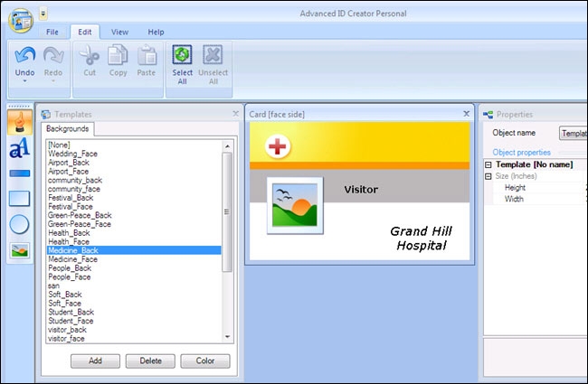
Task: Select the Visitor text on the card
Action: coord(361,190)
